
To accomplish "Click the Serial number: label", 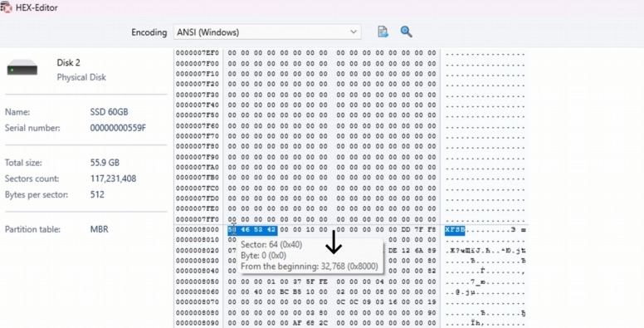I will [x=32, y=128].
